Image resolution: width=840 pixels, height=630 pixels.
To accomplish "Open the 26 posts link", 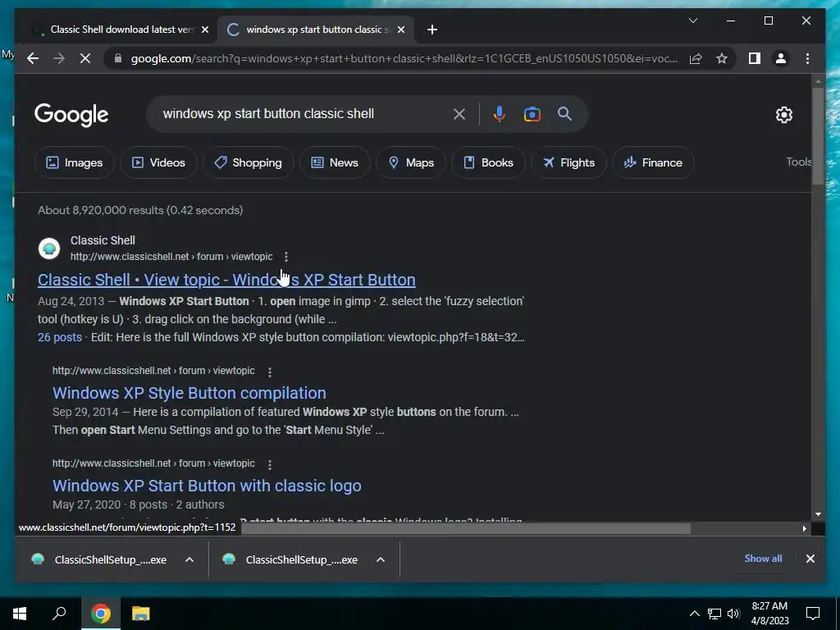I will (59, 337).
